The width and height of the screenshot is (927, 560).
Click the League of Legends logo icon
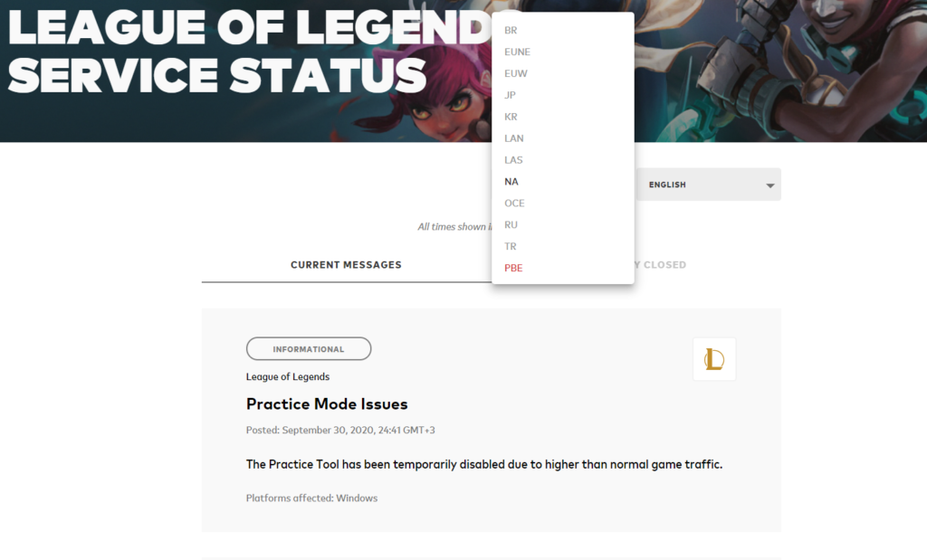click(714, 359)
